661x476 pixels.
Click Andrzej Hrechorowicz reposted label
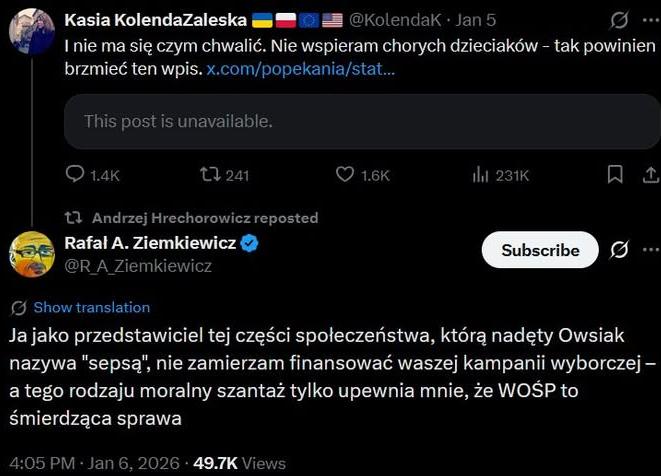204,217
